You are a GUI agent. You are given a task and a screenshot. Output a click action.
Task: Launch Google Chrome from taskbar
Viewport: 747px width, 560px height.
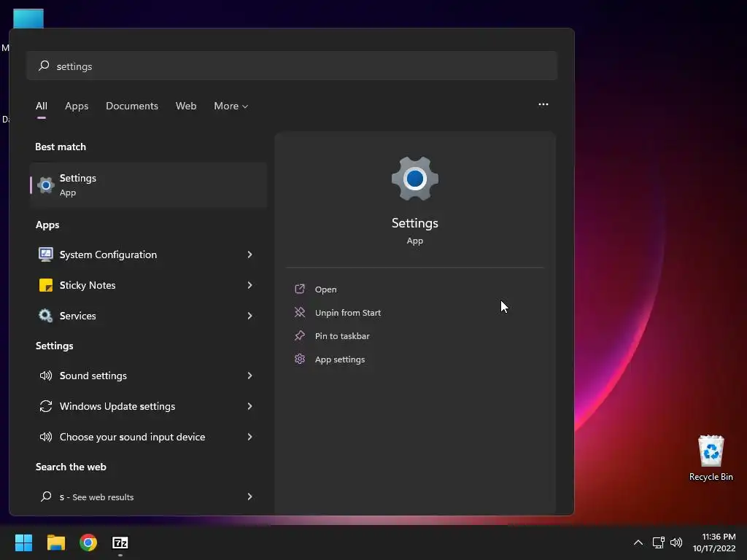pyautogui.click(x=88, y=542)
